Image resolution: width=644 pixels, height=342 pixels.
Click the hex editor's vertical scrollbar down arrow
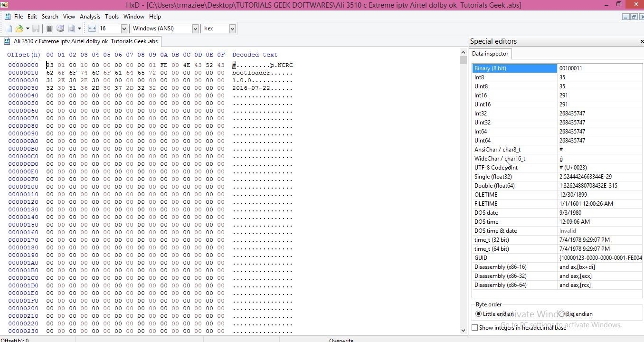point(463,330)
